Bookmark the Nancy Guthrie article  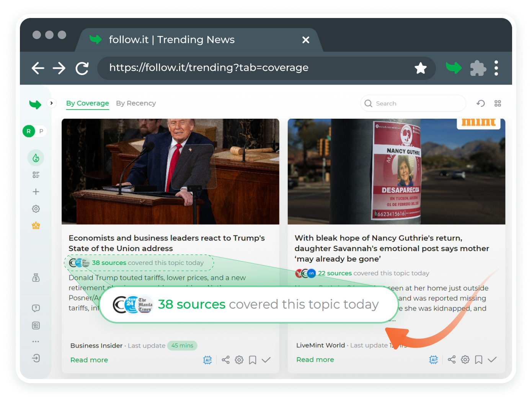(478, 359)
